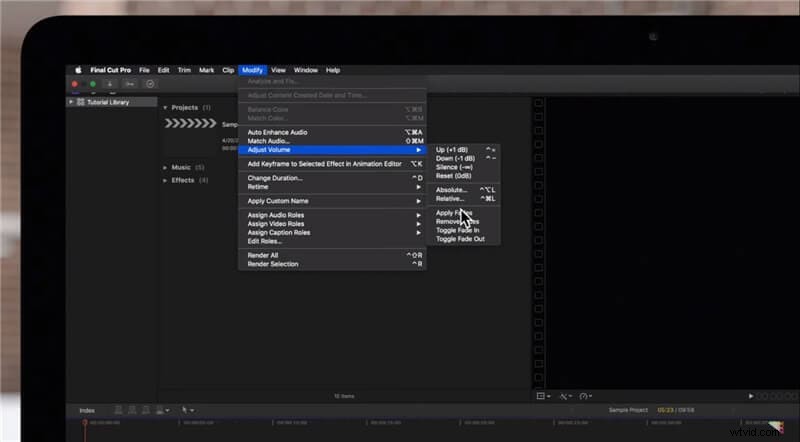Open the File menu
800x442 pixels.
144,70
